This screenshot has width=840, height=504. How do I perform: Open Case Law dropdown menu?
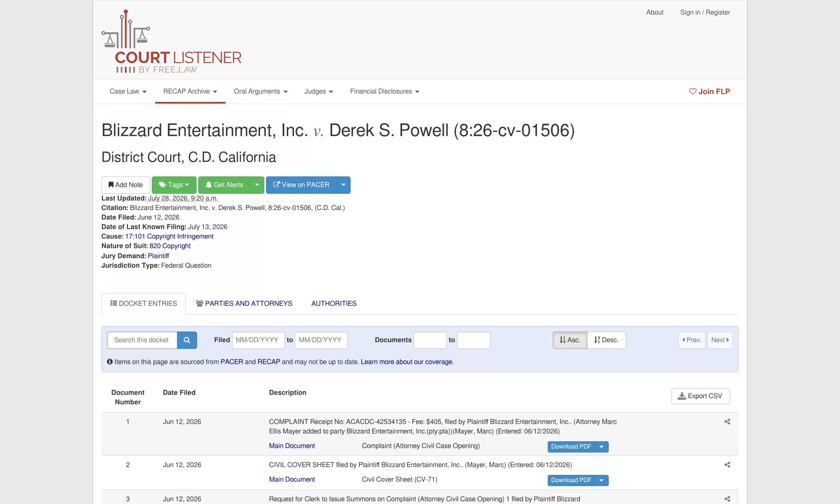click(128, 91)
